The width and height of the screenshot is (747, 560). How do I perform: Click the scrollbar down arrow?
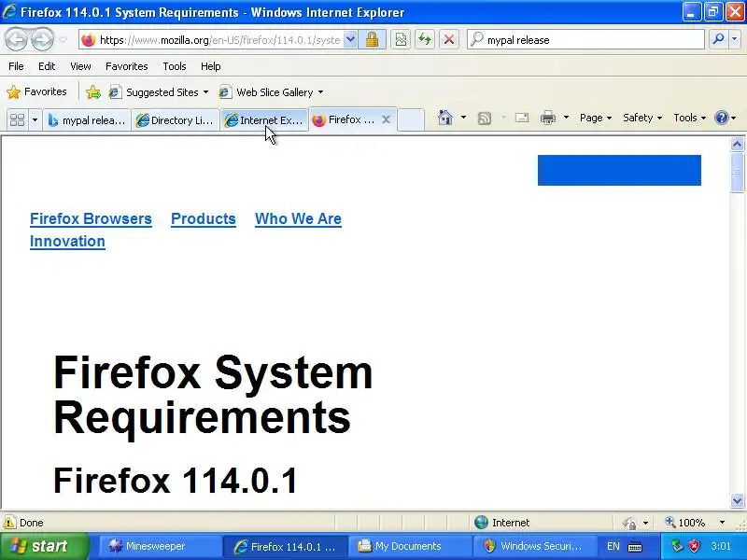[x=737, y=500]
